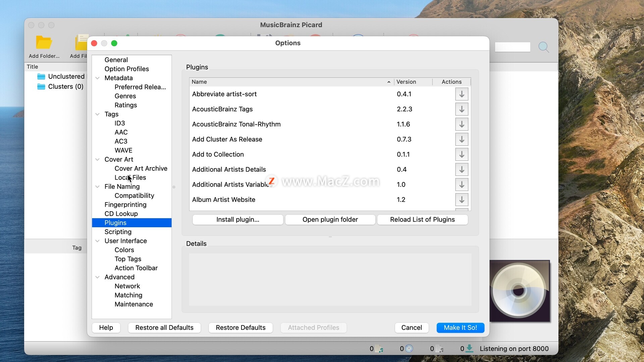Image resolution: width=644 pixels, height=362 pixels.
Task: Download the Add to Collection plugin
Action: pos(462,155)
